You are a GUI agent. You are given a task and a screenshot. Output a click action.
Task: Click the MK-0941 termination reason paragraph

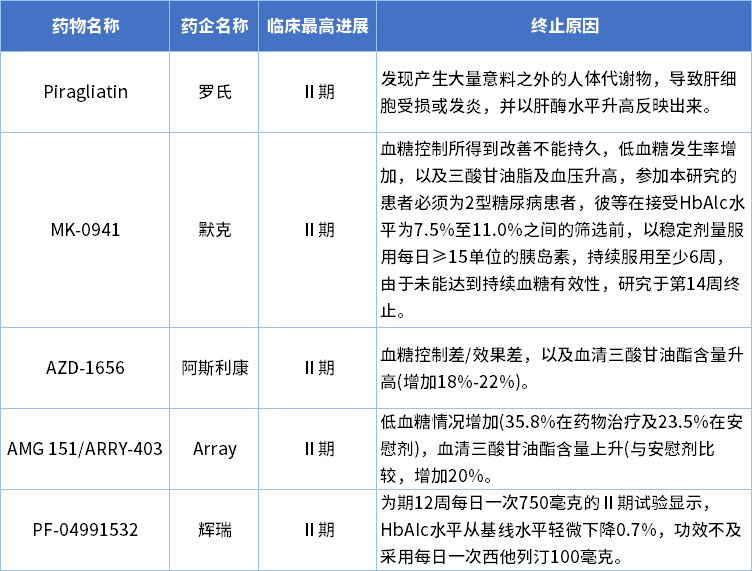point(563,230)
